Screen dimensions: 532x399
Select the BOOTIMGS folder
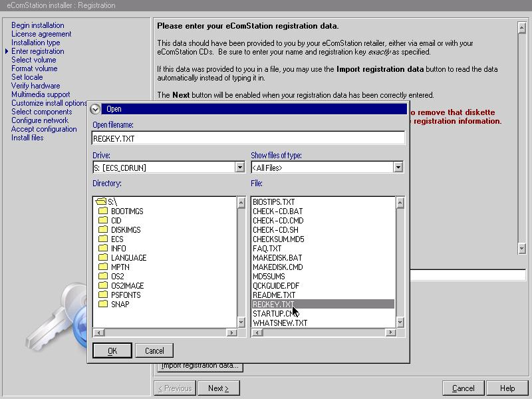pos(121,211)
